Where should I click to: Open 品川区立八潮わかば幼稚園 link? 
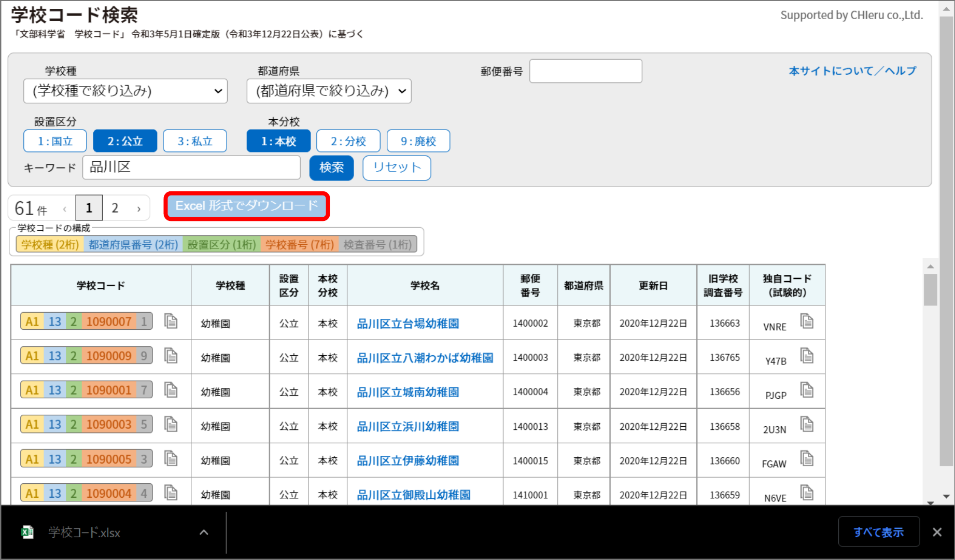(x=425, y=358)
